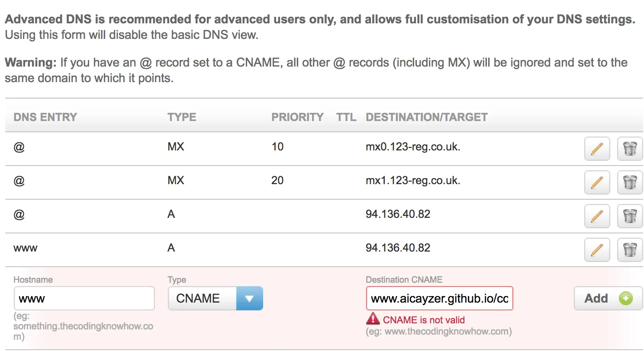644x351 pixels.
Task: Select the 94.136.40.82 destination for www
Action: pos(398,248)
